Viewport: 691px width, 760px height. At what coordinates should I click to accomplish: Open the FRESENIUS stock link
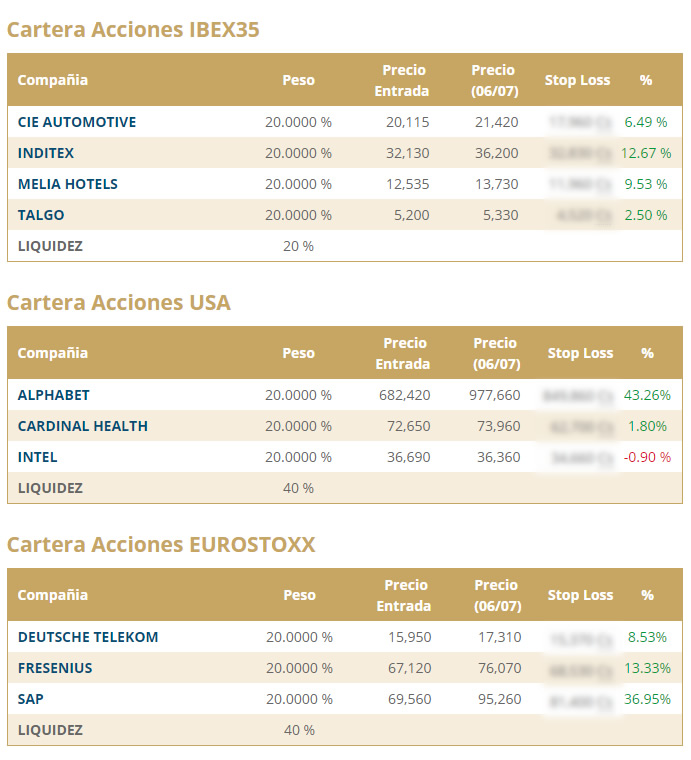(x=55, y=668)
